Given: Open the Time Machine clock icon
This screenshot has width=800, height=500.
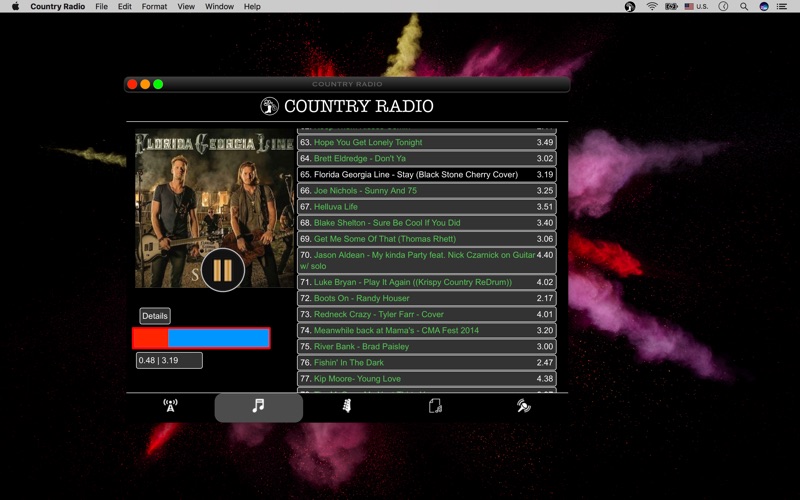Looking at the screenshot, I should pyautogui.click(x=723, y=7).
